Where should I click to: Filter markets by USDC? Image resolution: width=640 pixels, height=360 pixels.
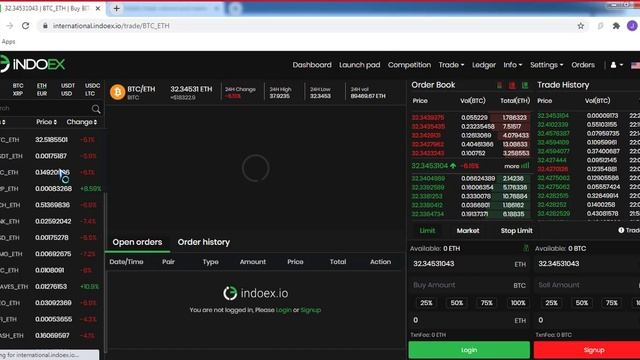pos(92,86)
